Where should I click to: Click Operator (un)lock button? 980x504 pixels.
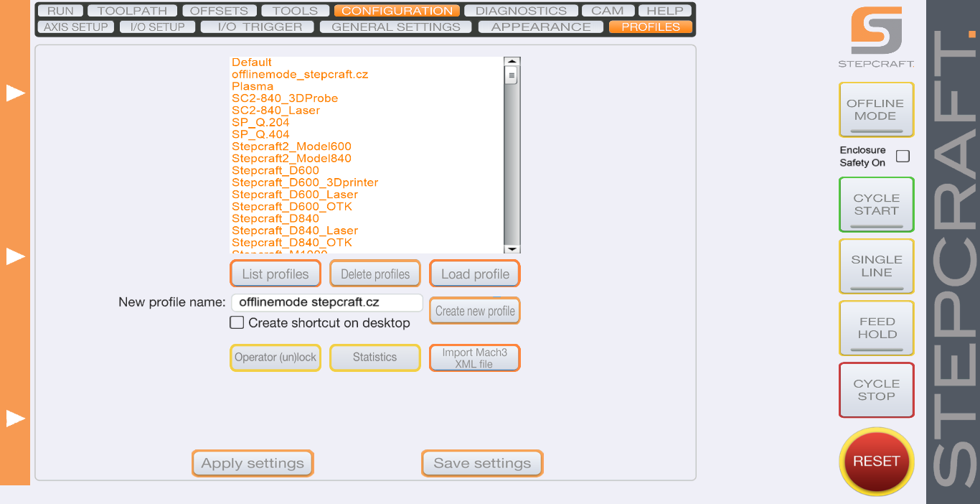pos(275,358)
